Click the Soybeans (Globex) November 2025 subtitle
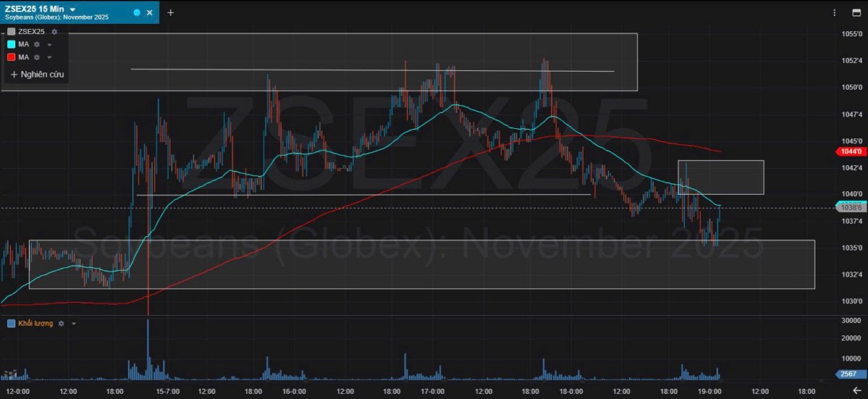Image resolution: width=868 pixels, height=399 pixels. [56, 17]
